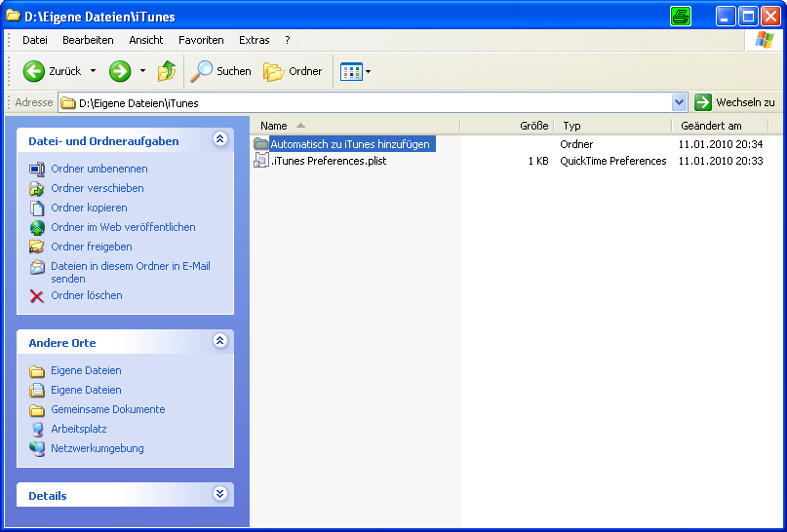Sort by the Typ column header
The image size is (787, 532).
612,126
